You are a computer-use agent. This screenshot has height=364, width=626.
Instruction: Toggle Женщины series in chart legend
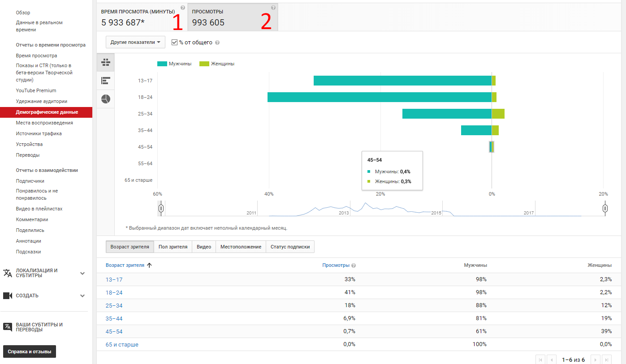click(217, 64)
